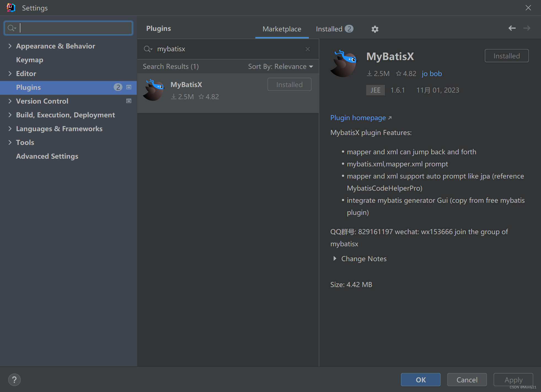Click the Installed tab count badge

[349, 29]
